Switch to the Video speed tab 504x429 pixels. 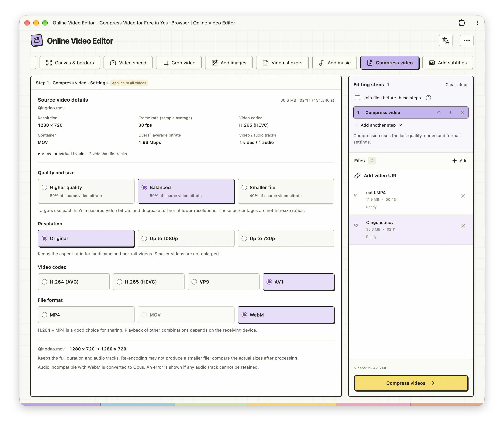(128, 63)
